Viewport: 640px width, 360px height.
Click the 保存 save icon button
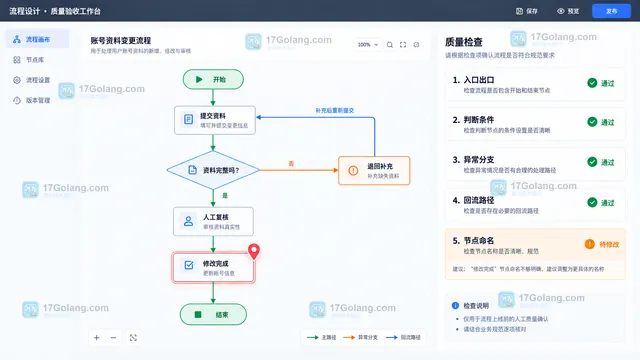[x=527, y=11]
